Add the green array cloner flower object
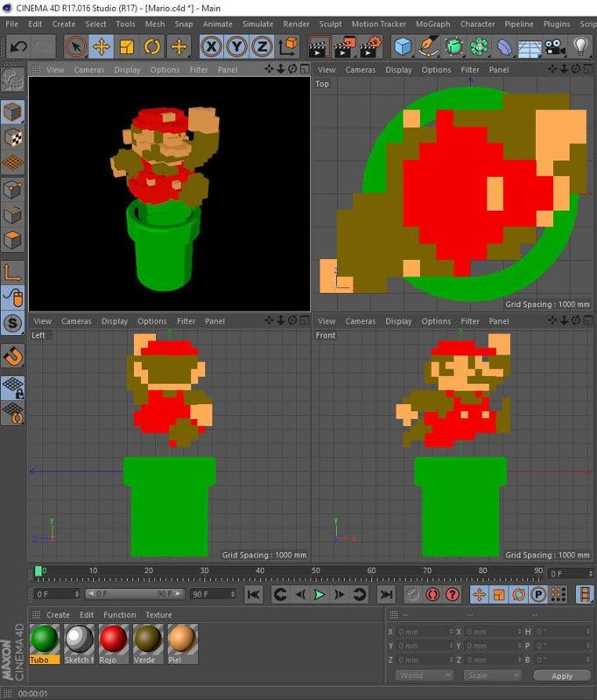This screenshot has height=700, width=597. 479,46
